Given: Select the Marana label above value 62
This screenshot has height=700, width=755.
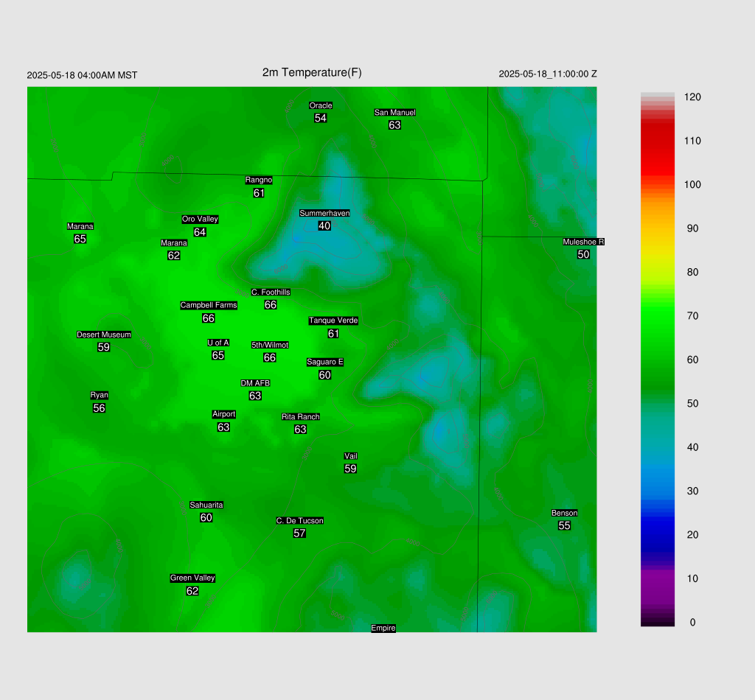Looking at the screenshot, I should click(174, 243).
